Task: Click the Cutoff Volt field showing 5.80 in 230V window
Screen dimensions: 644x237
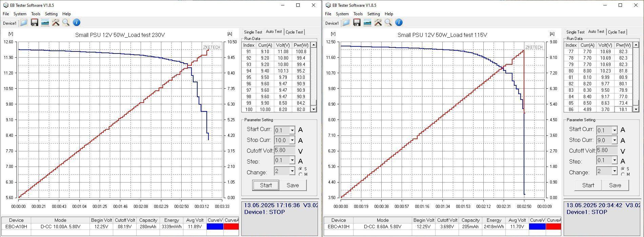Action: (285, 150)
